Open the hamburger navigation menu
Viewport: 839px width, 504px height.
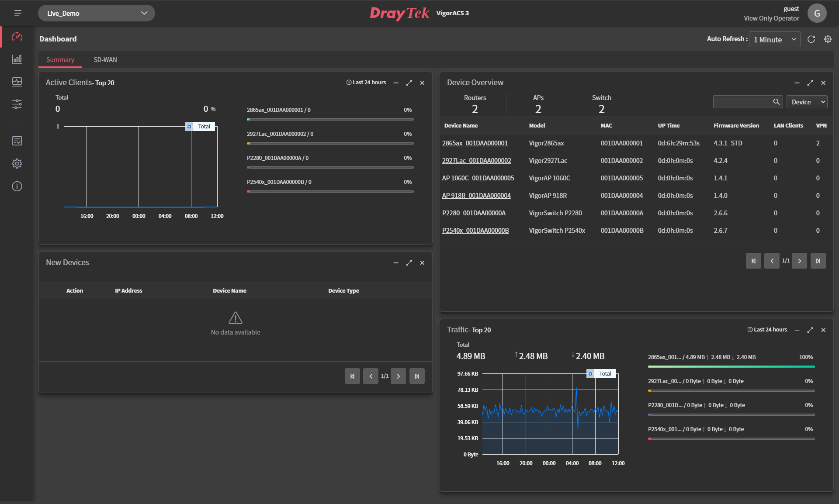click(17, 13)
